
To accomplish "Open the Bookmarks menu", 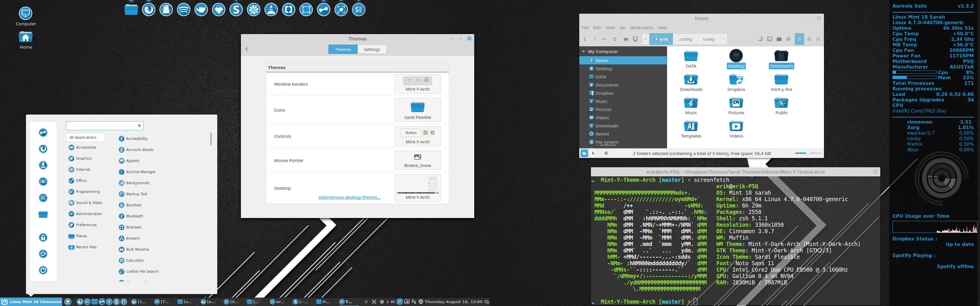I will [641, 28].
